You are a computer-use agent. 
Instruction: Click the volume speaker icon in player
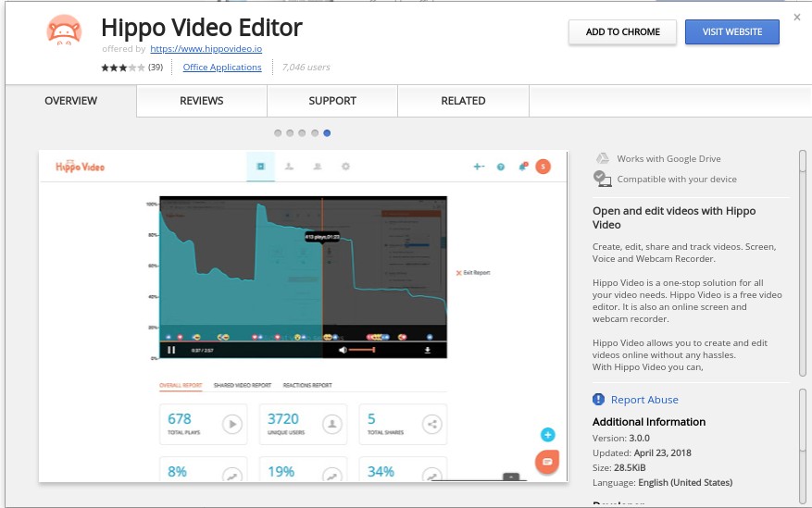343,350
